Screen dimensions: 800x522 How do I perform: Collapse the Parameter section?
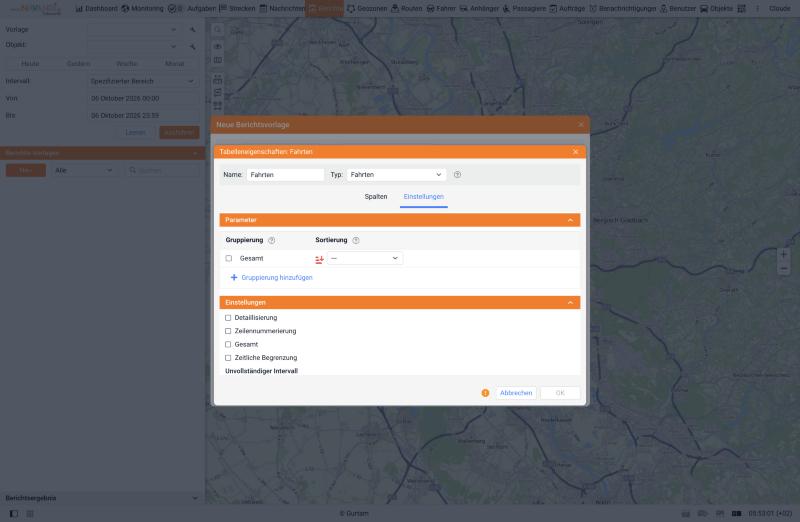(570, 220)
